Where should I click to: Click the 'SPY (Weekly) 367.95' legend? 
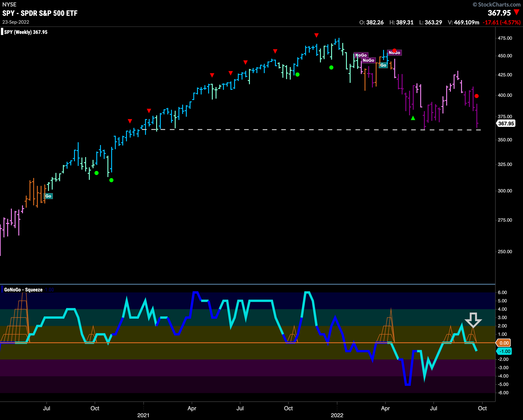click(x=26, y=32)
